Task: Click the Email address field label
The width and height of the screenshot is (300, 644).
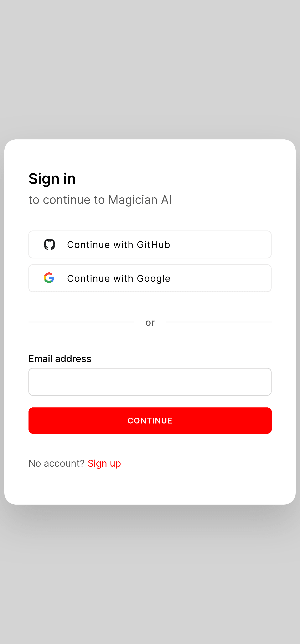Action: click(60, 358)
